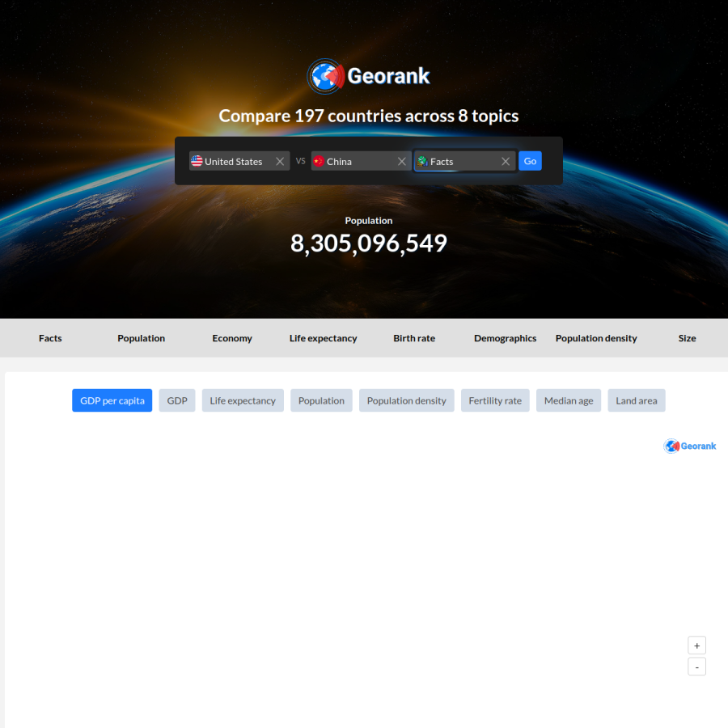Open the Birth rate navigation tab
Screen dimensions: 728x728
click(414, 338)
